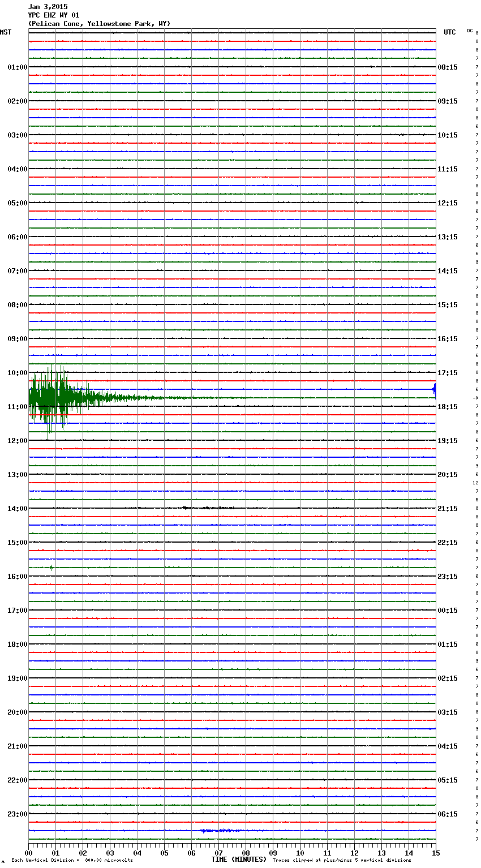Click the small blue event on the bottom trace
Viewport: 481px width, 868px height.
tap(222, 831)
